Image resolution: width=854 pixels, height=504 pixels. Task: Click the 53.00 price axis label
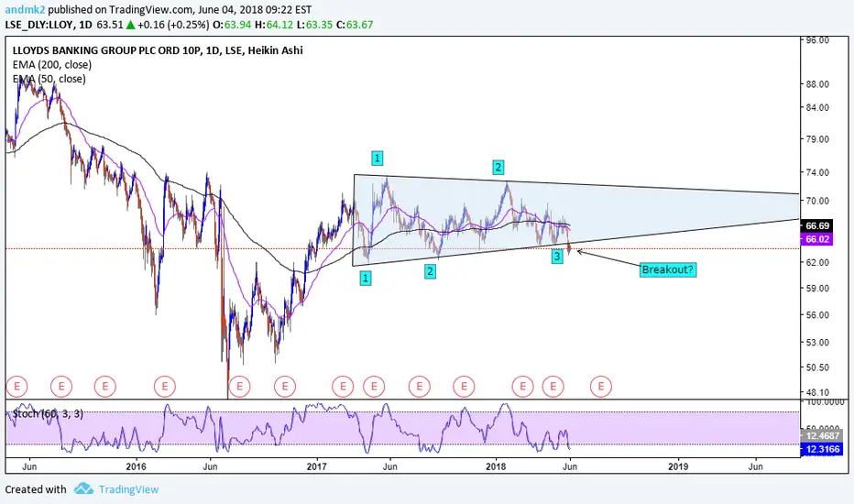coord(817,342)
